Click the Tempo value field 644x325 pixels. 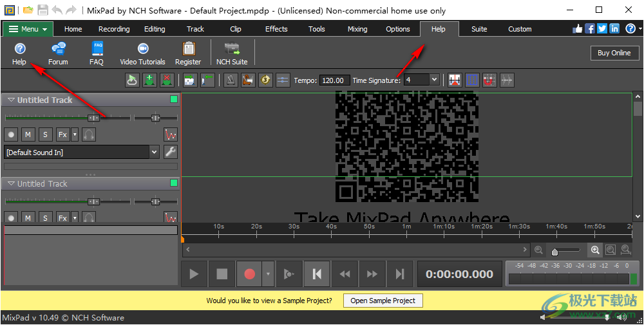[x=335, y=80]
